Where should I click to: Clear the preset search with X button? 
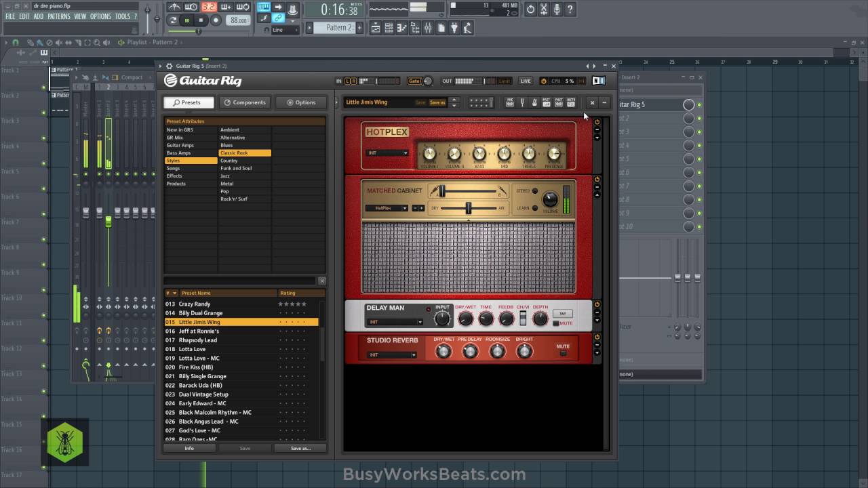click(322, 281)
